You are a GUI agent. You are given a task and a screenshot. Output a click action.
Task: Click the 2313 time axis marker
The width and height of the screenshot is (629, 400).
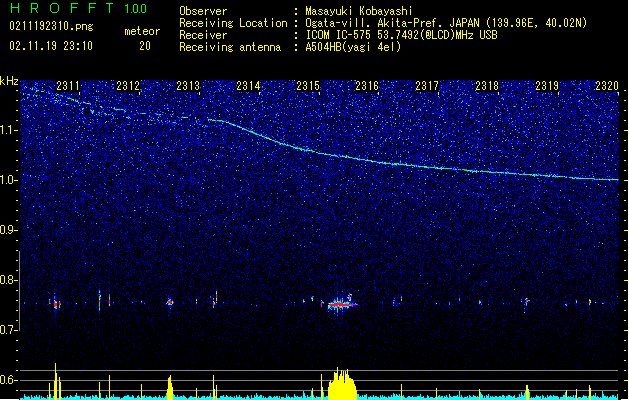(x=188, y=85)
